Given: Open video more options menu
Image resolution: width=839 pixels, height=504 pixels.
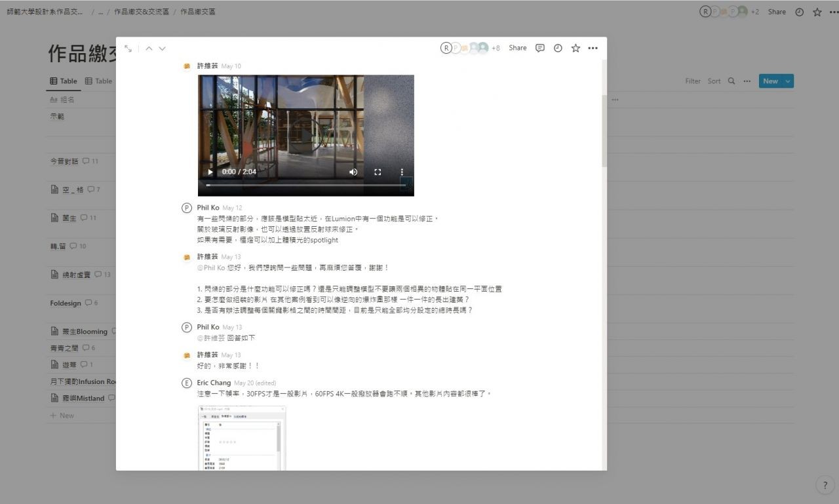Looking at the screenshot, I should point(402,172).
